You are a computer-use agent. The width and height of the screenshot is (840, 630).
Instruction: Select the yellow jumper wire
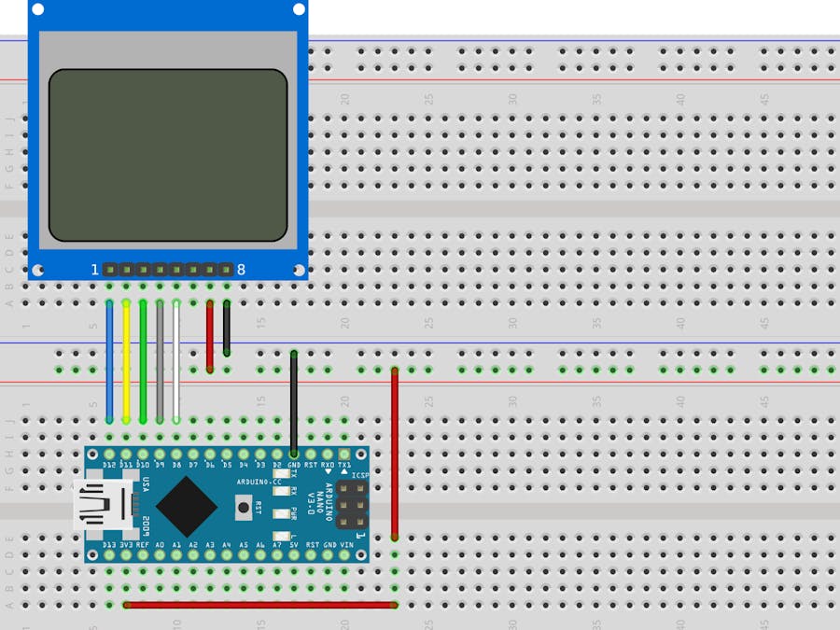click(x=126, y=362)
